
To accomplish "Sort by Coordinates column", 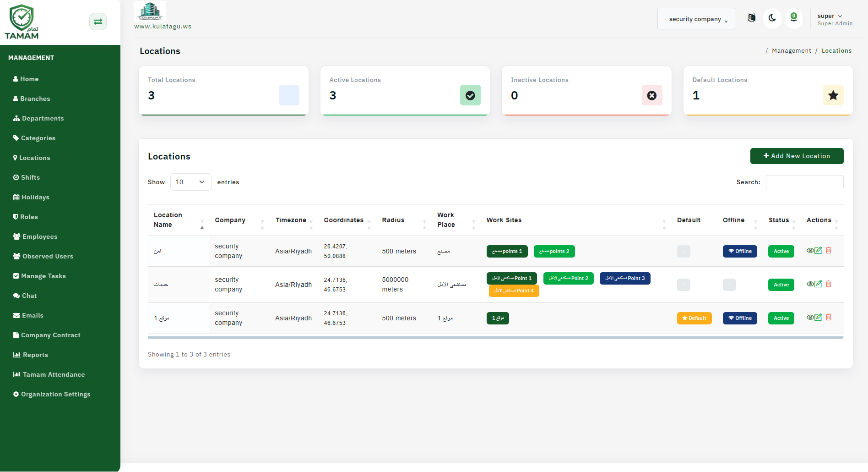I will pos(347,220).
